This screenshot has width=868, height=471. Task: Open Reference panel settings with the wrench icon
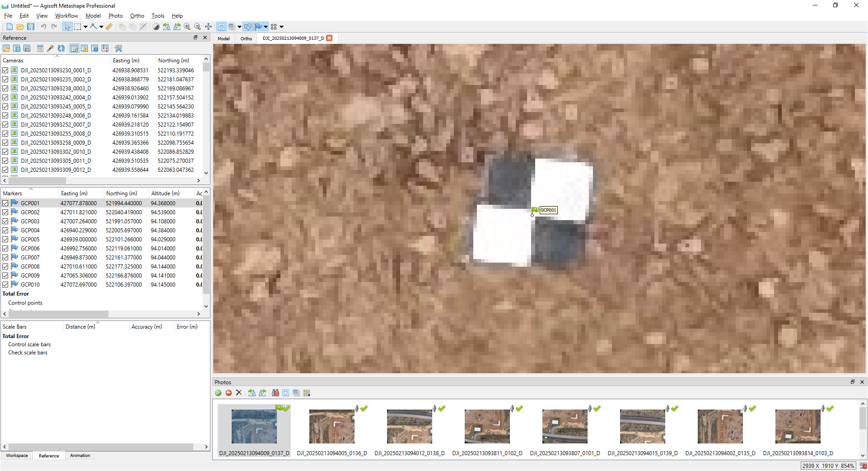click(x=118, y=48)
